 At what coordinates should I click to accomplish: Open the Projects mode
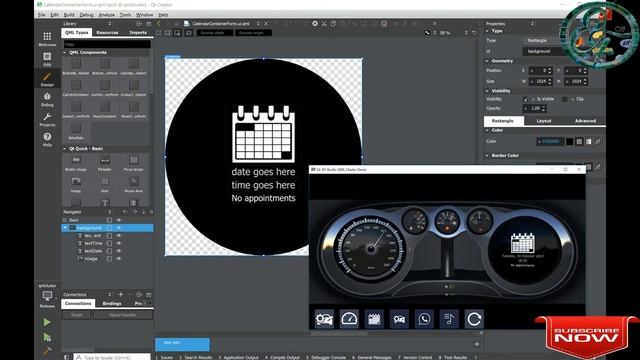coord(47,119)
